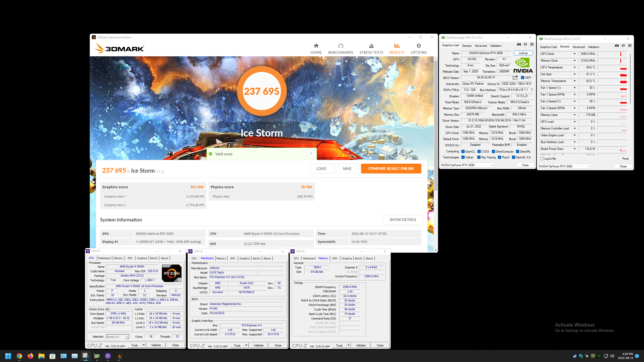Viewport: 644px width, 362px height.
Task: Open 3DMark OPTIONS gear
Action: coord(418,49)
